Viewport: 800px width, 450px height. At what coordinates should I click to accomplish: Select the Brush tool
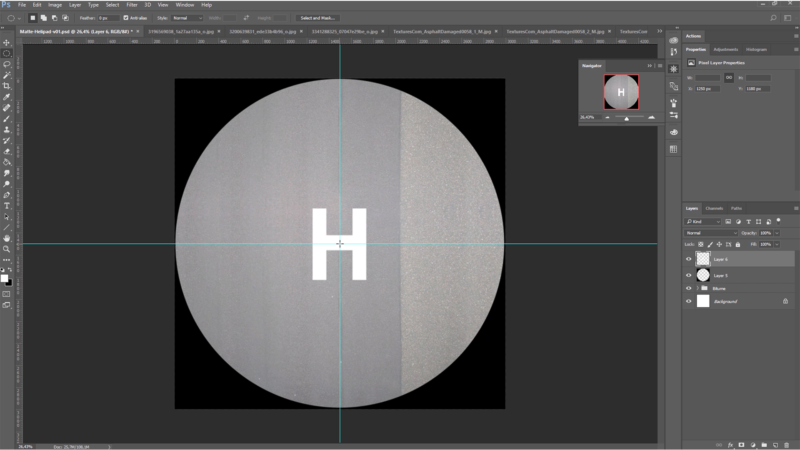pos(7,118)
